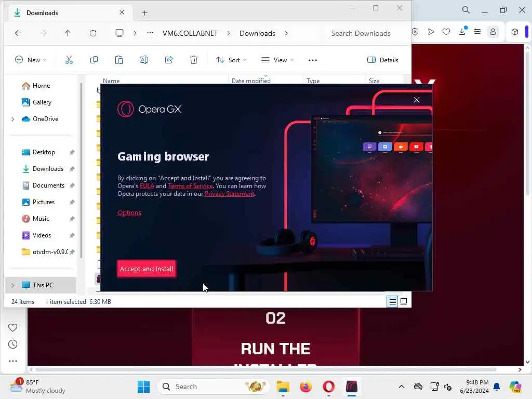Open the View dropdown

tap(277, 60)
